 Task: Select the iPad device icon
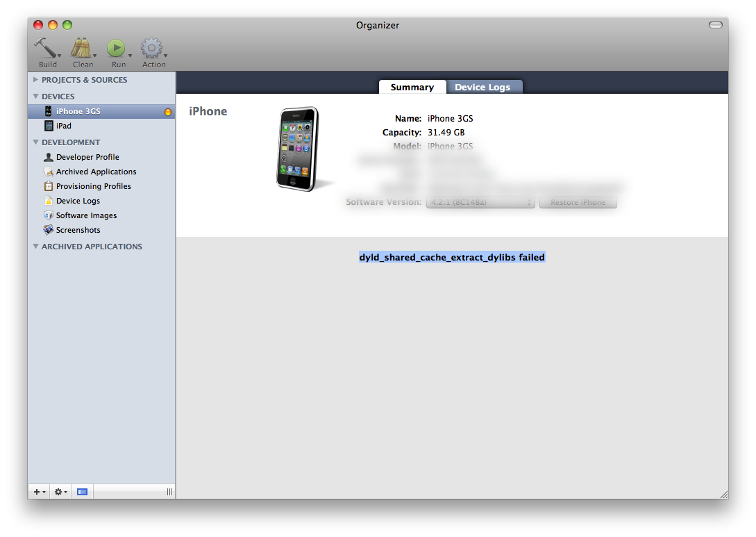coord(49,126)
